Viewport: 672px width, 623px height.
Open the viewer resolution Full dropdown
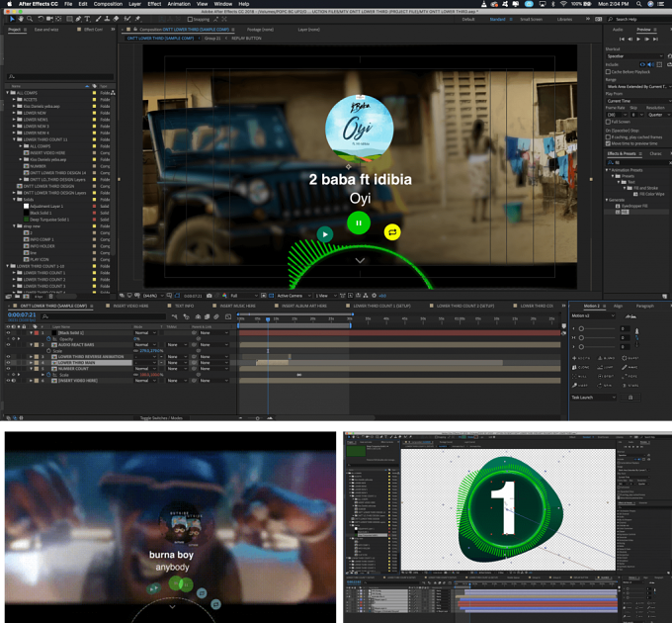pyautogui.click(x=244, y=296)
